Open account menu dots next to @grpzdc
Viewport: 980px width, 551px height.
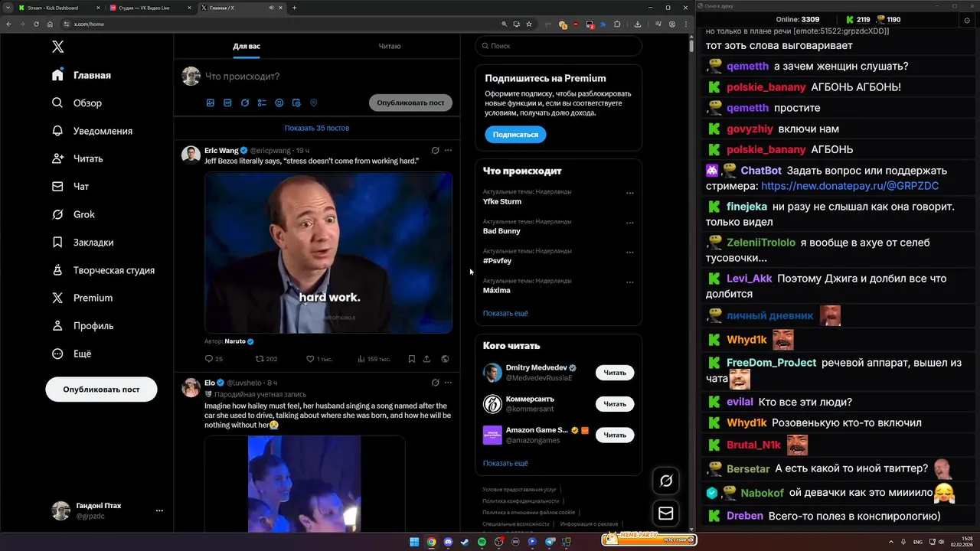click(x=159, y=510)
